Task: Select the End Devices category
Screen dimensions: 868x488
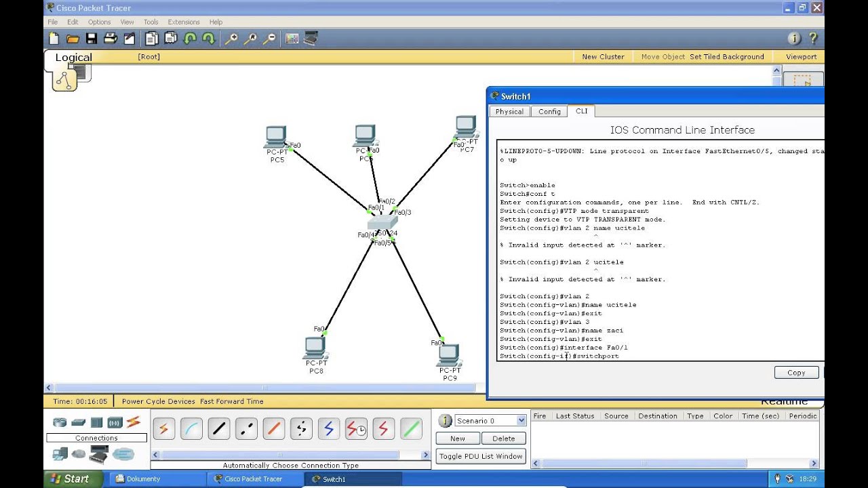Action: (60, 453)
